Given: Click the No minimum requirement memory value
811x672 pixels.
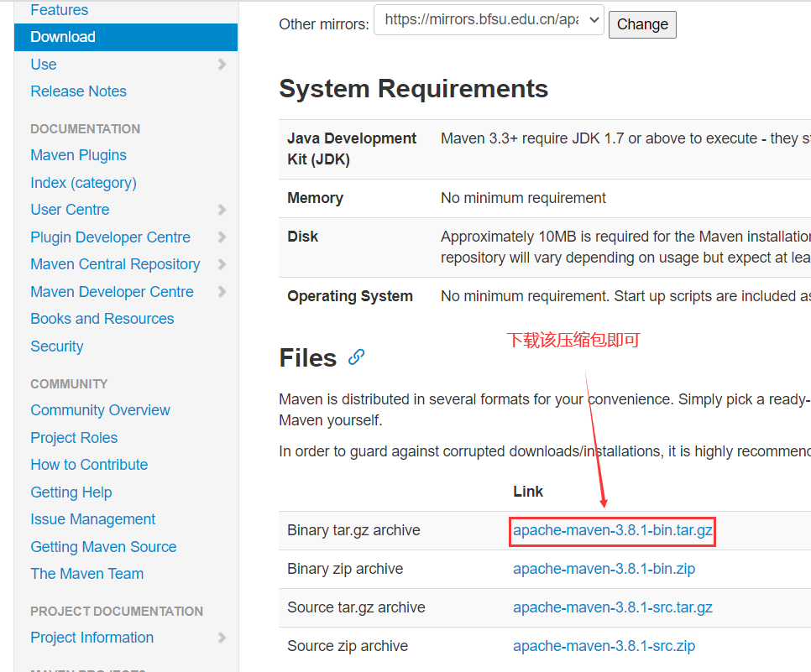Looking at the screenshot, I should 523,198.
